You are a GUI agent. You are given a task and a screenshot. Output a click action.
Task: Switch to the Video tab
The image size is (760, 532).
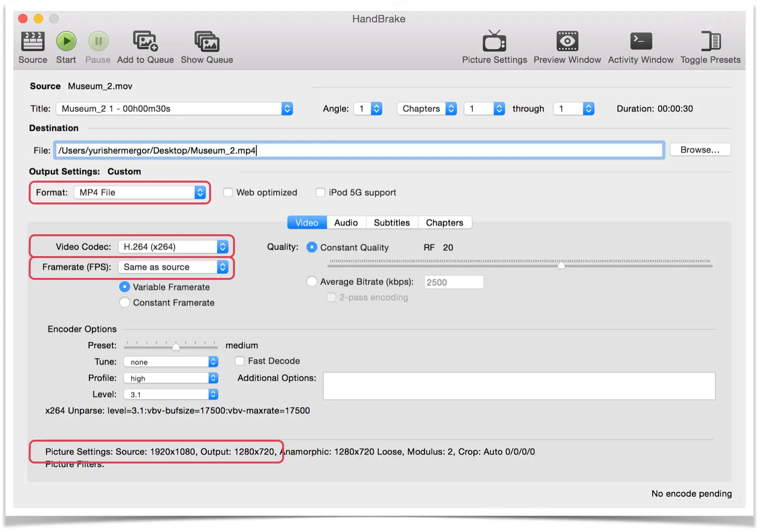click(x=307, y=223)
